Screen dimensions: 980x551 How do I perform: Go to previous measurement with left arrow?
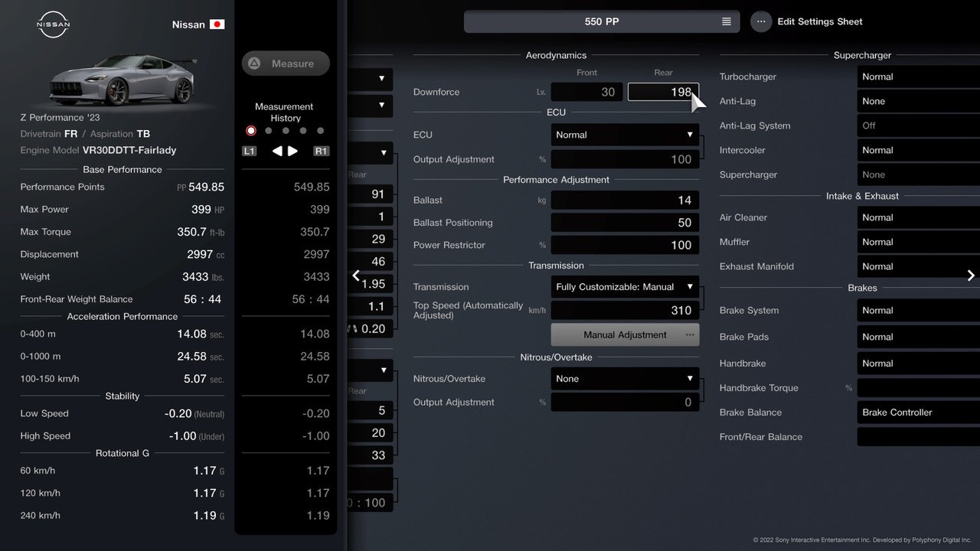tap(277, 151)
